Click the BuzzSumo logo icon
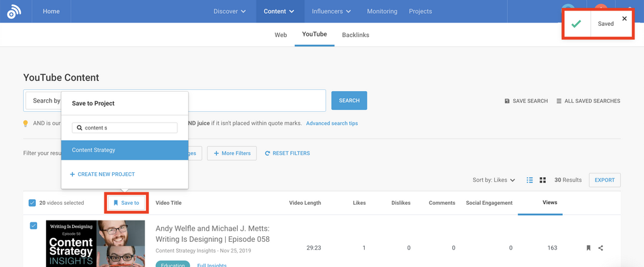Image resolution: width=644 pixels, height=267 pixels. 14,11
